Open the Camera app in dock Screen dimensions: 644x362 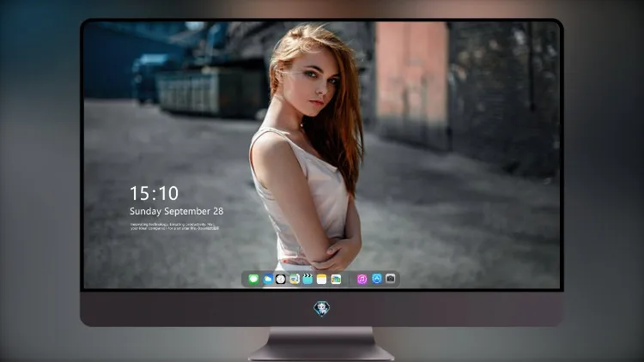point(390,279)
